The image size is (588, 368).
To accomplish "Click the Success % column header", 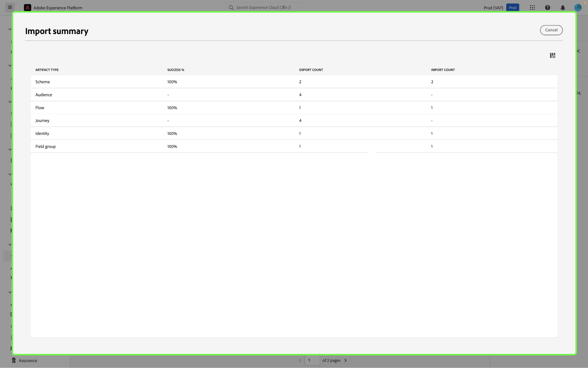I will coord(175,70).
